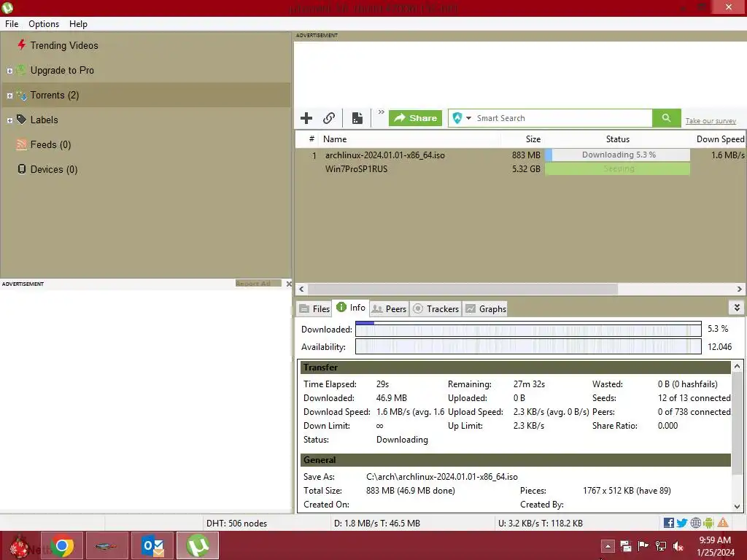Close the left advertisement panel

click(289, 284)
